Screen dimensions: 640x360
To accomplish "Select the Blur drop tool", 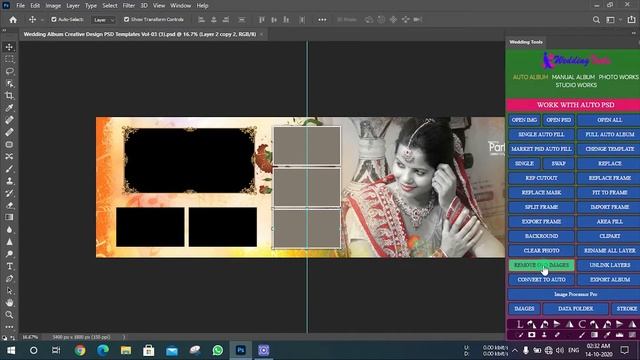I will [9, 230].
